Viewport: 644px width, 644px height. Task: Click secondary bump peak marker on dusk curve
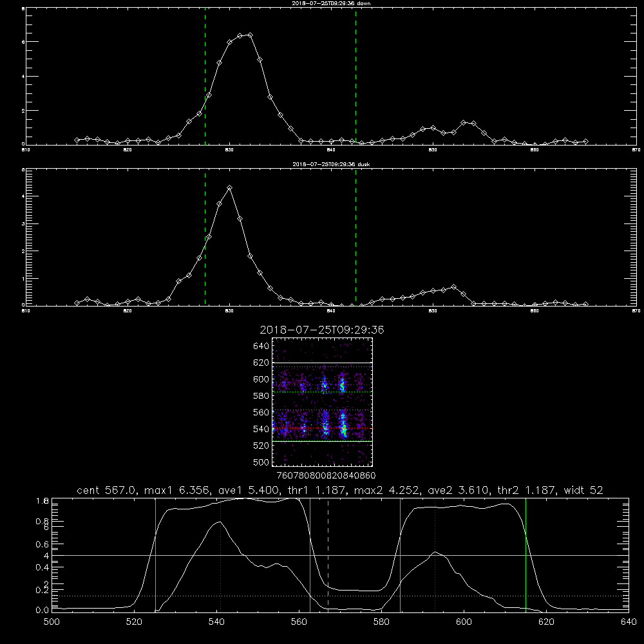(x=453, y=287)
